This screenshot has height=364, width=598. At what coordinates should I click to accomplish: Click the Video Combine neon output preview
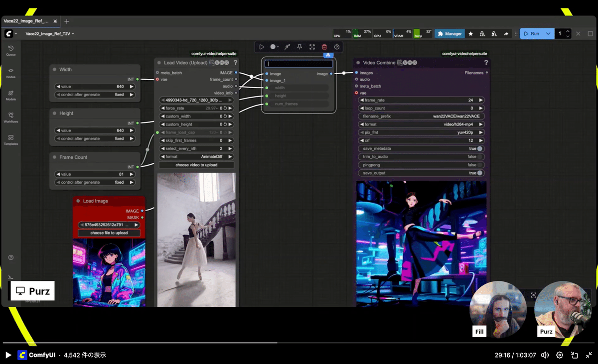[422, 243]
